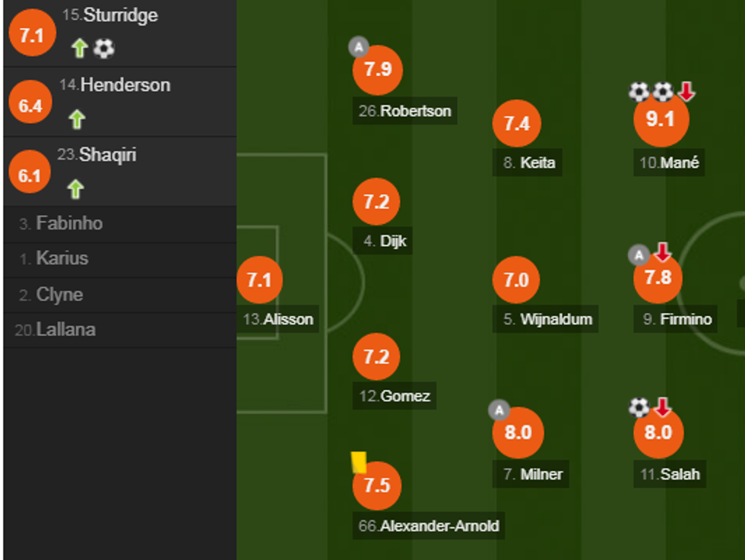745x560 pixels.
Task: Click Mané's 9.1 rating circle
Action: (x=659, y=119)
